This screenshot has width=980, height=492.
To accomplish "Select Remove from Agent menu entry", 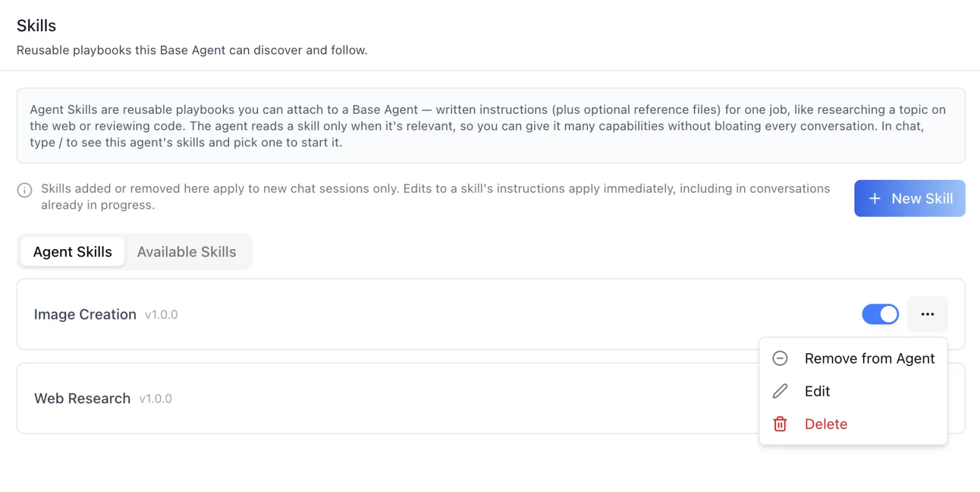I will point(853,359).
